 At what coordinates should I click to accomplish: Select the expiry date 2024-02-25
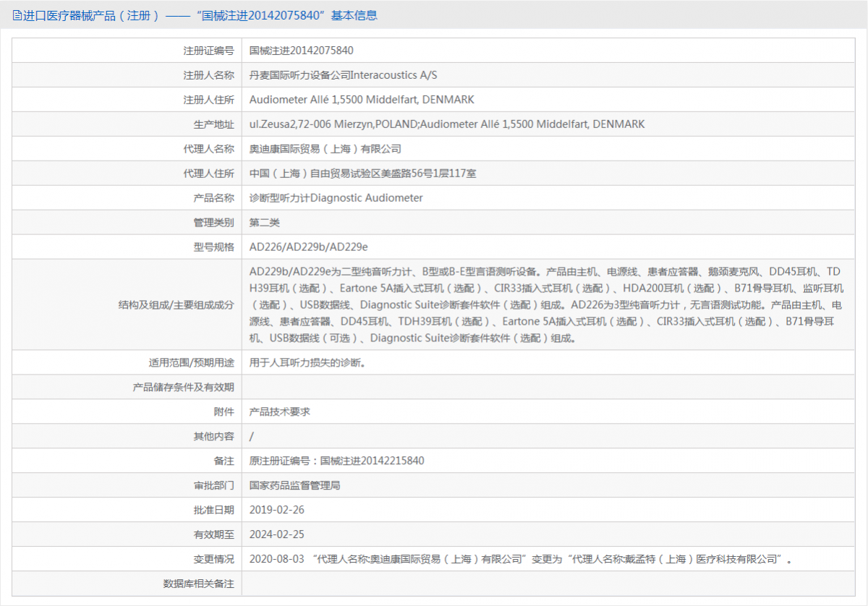tap(277, 535)
